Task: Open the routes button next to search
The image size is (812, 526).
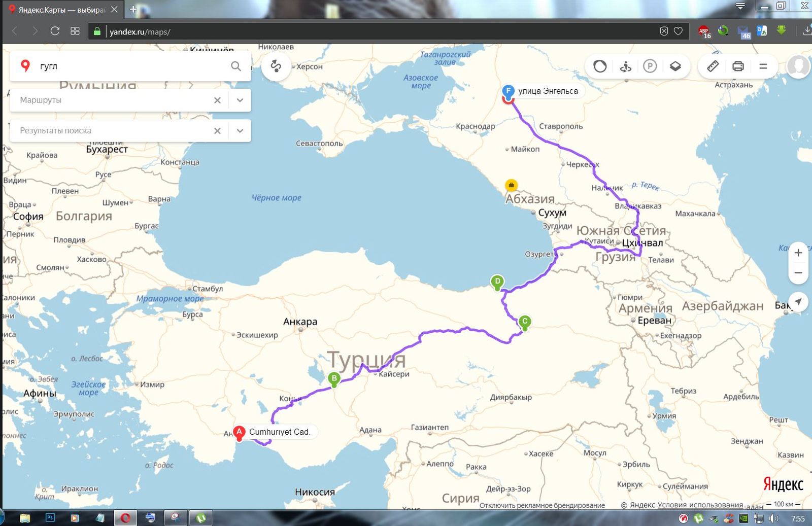Action: click(276, 66)
